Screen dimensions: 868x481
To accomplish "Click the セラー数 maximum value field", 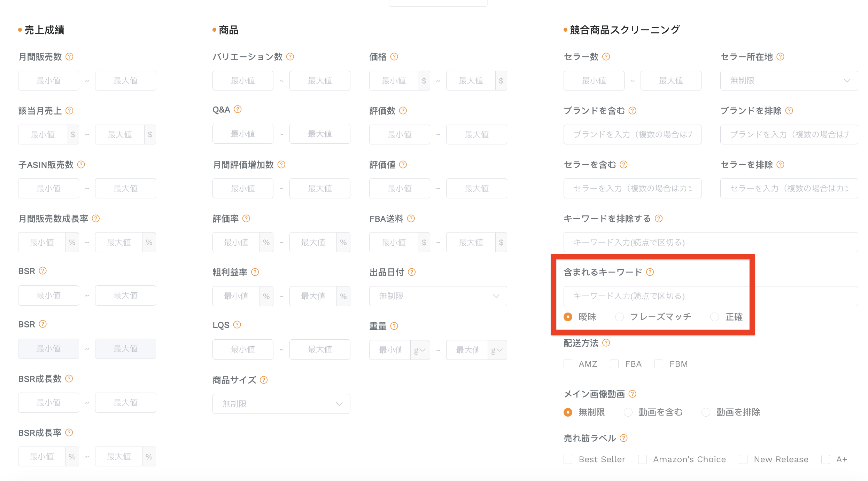I will [x=671, y=80].
